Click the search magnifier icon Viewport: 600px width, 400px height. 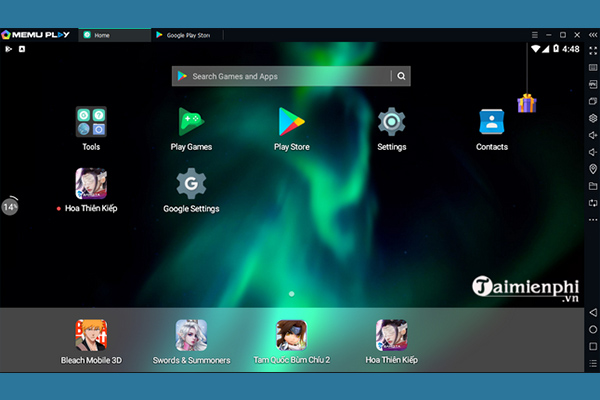pyautogui.click(x=401, y=76)
